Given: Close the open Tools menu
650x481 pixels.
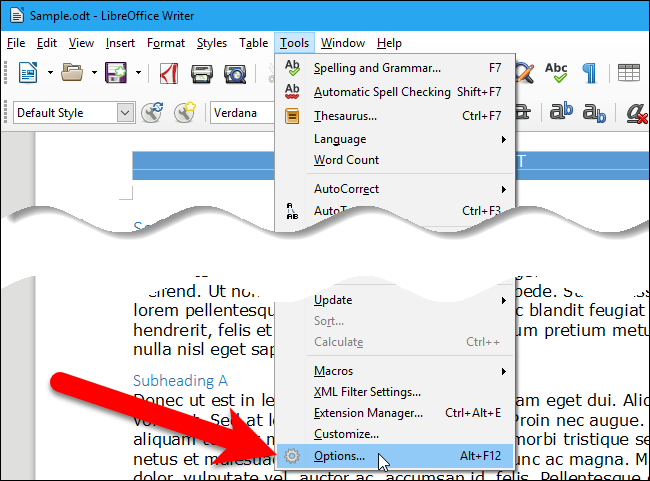Looking at the screenshot, I should [x=294, y=43].
